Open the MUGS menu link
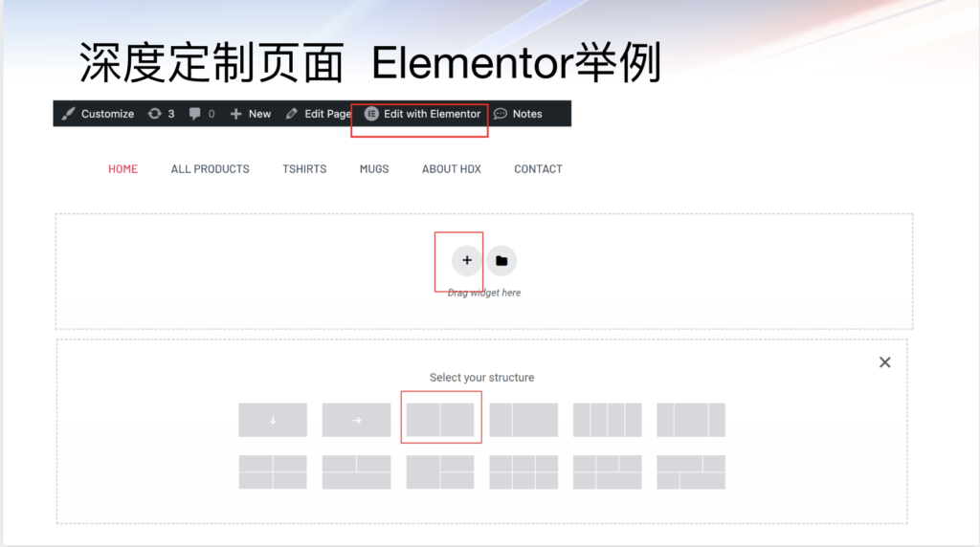This screenshot has height=547, width=980. (374, 169)
